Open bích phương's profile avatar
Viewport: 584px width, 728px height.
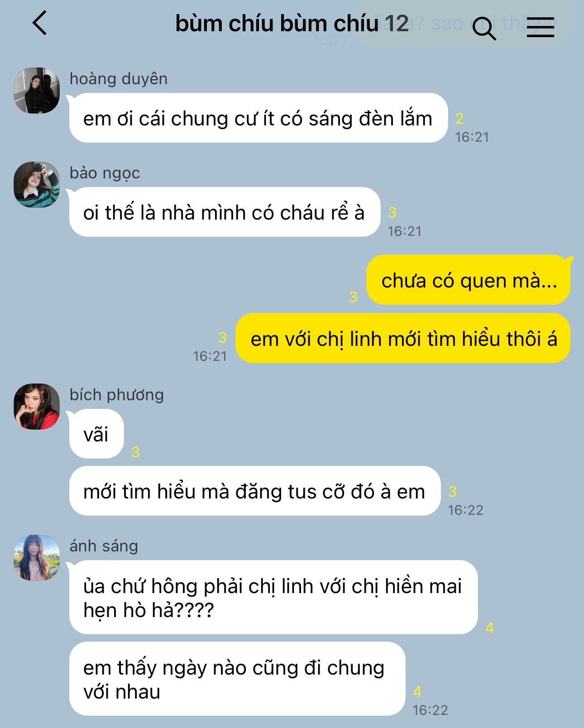(37, 407)
